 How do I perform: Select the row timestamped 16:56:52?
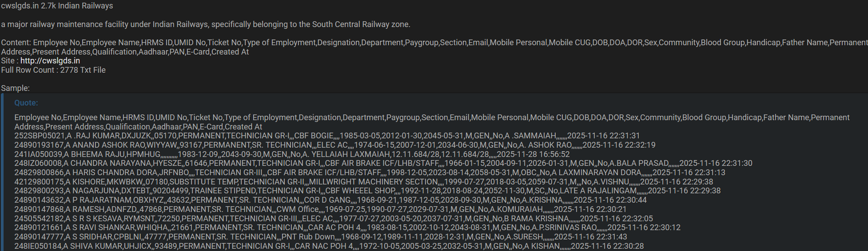click(292, 154)
